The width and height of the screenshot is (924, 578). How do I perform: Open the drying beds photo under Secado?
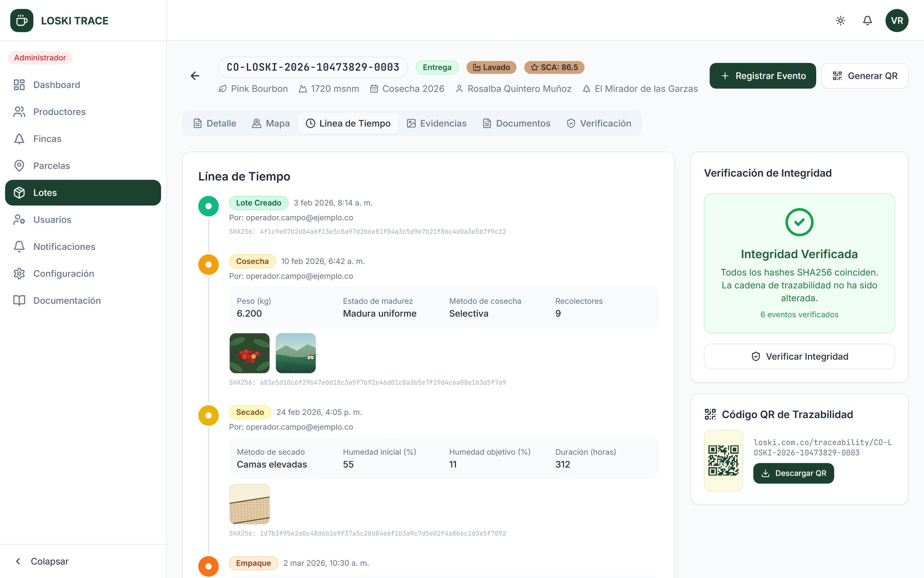249,504
